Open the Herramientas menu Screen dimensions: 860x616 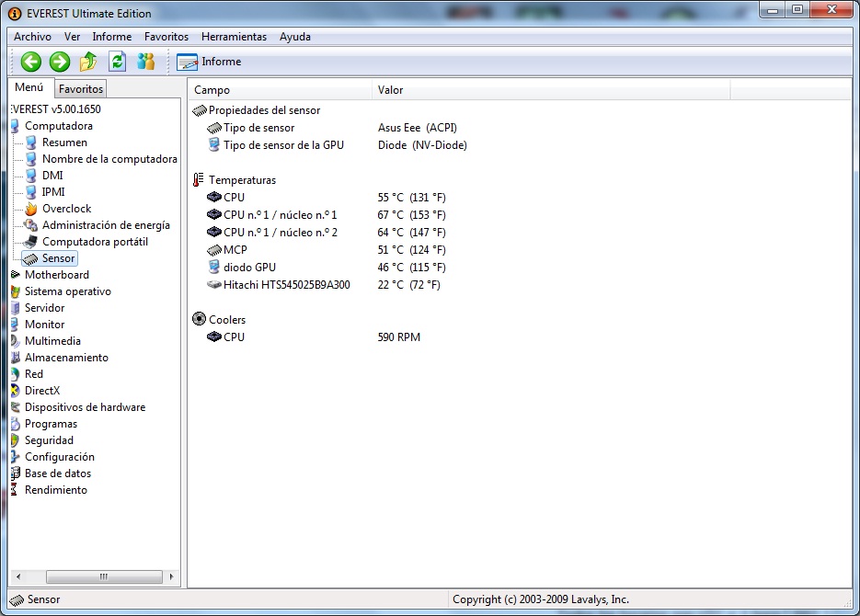[x=234, y=37]
